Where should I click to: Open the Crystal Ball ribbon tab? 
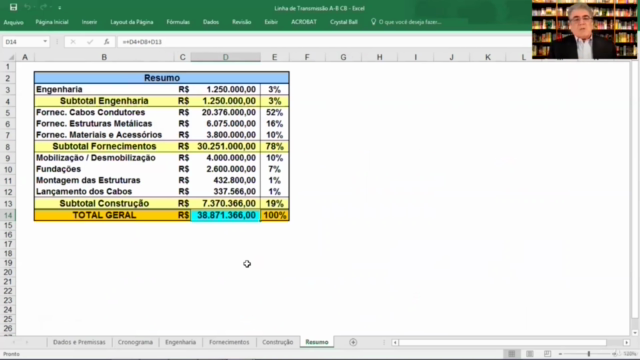(344, 22)
